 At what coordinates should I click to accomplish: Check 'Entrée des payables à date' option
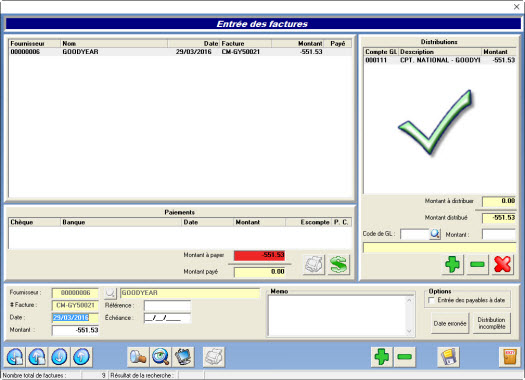point(432,300)
